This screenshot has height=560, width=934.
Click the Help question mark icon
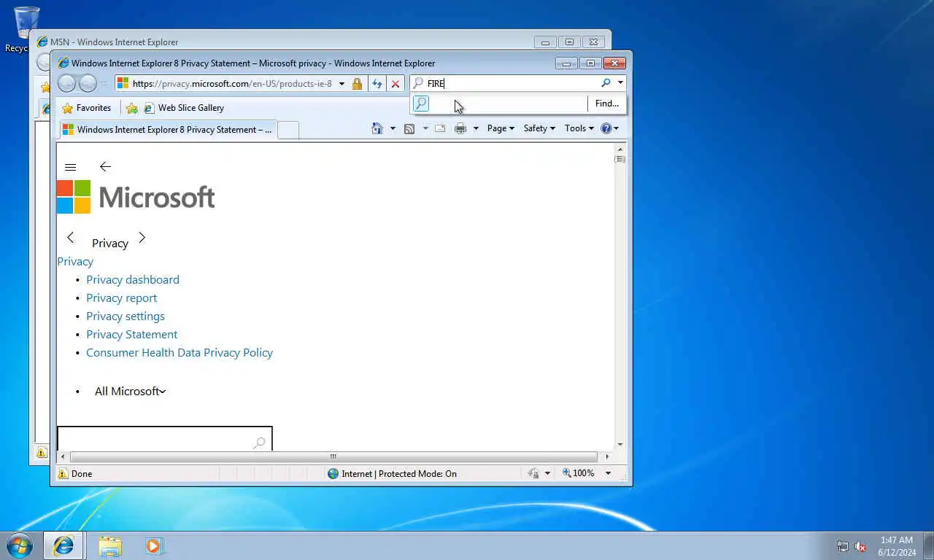coord(606,128)
